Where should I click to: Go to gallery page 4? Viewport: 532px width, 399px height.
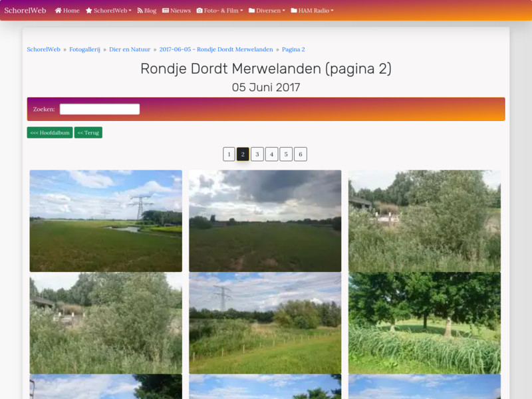tap(272, 154)
